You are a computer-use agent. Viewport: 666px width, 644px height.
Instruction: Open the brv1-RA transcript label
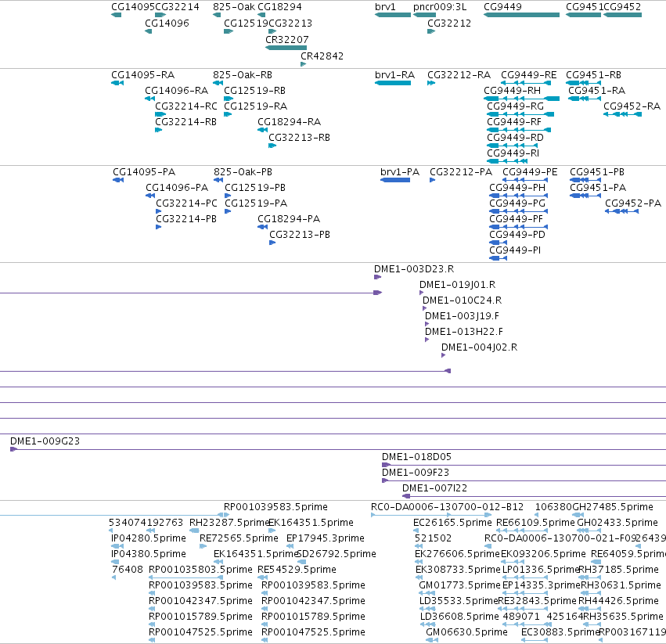[x=394, y=75]
